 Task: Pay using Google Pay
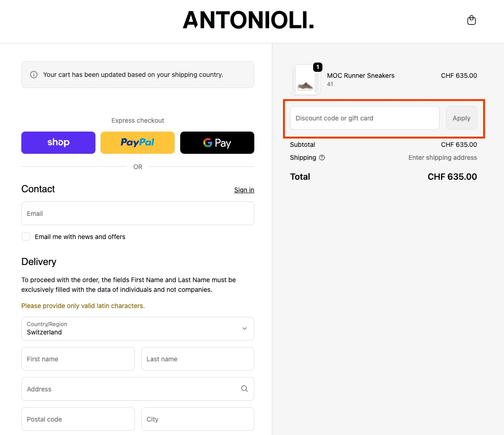pos(217,142)
